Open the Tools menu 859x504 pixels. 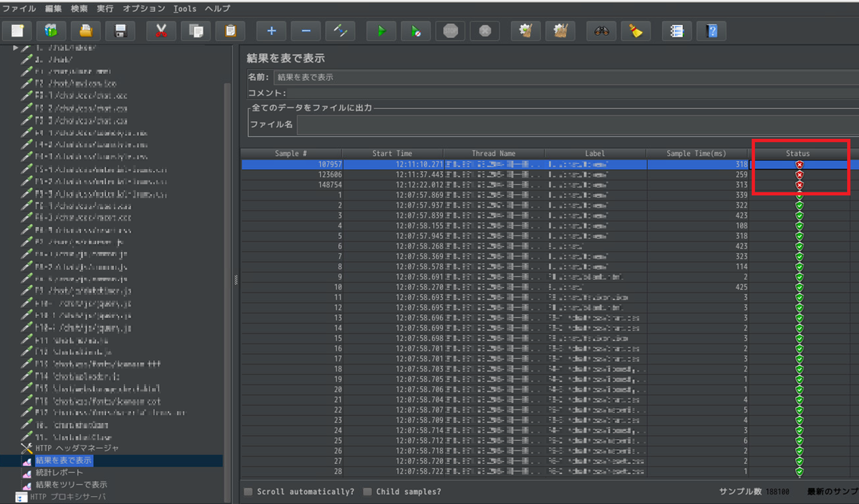click(x=185, y=9)
